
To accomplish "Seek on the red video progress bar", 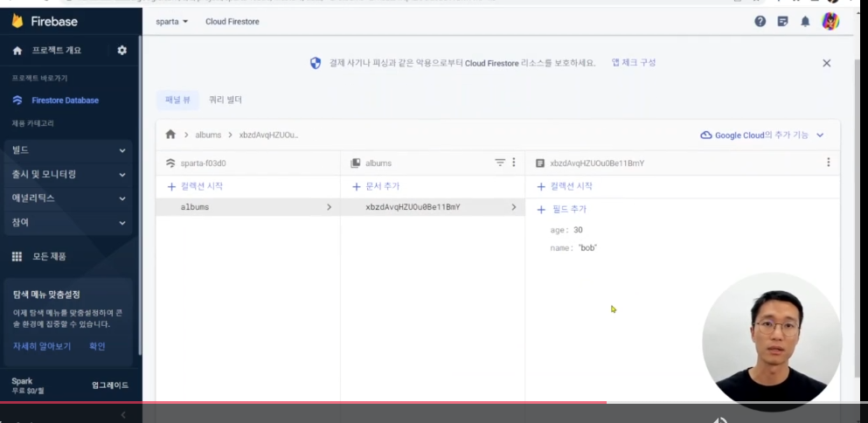I will [x=303, y=403].
